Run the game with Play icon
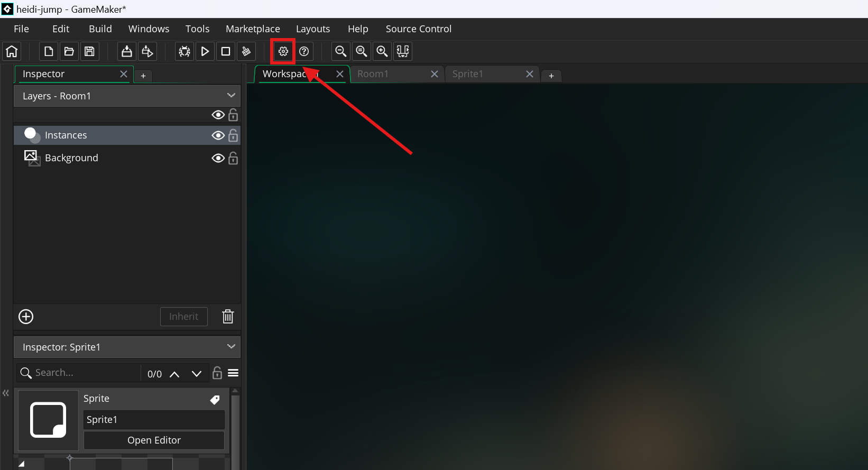 (205, 51)
